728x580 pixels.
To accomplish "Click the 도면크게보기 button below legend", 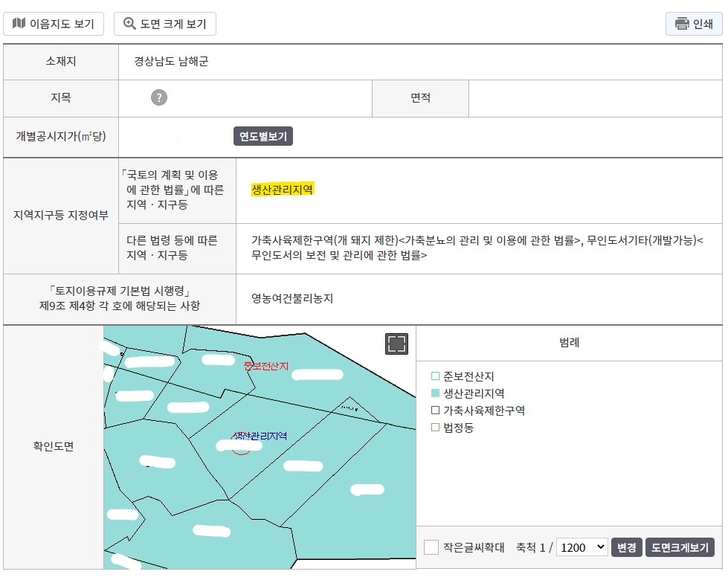I will pos(680,547).
